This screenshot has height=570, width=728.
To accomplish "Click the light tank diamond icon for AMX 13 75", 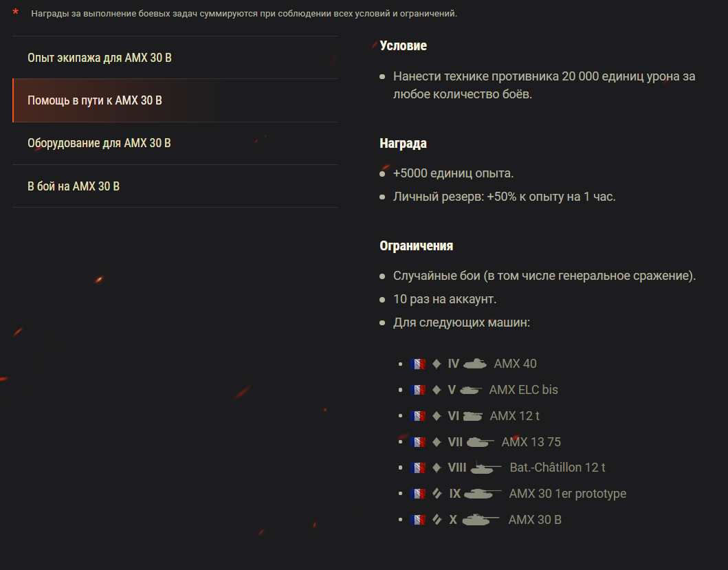I will coord(437,442).
